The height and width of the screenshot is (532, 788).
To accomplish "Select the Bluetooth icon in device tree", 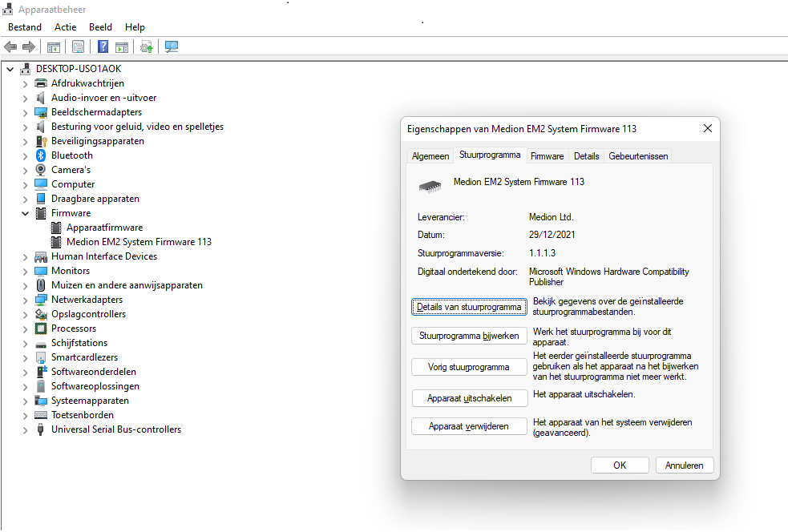I will 41,155.
